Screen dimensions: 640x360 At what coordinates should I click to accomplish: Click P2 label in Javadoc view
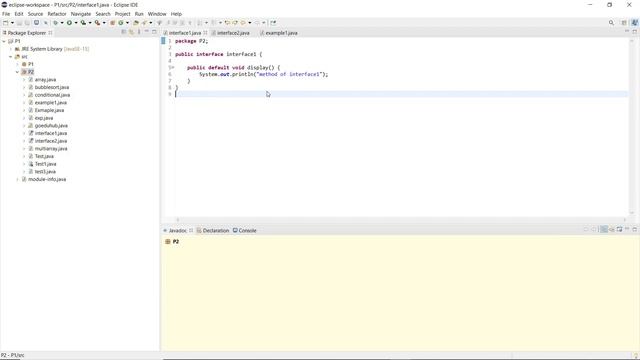click(176, 242)
